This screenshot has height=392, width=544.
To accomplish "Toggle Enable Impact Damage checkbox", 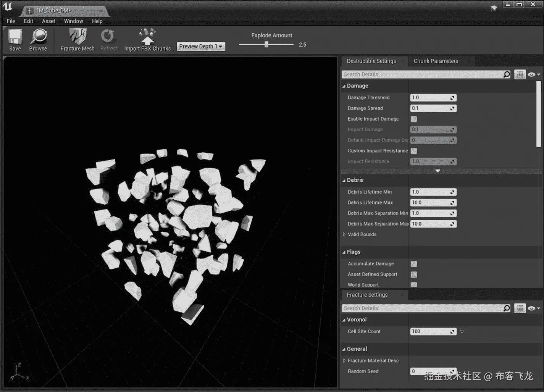I will (414, 119).
